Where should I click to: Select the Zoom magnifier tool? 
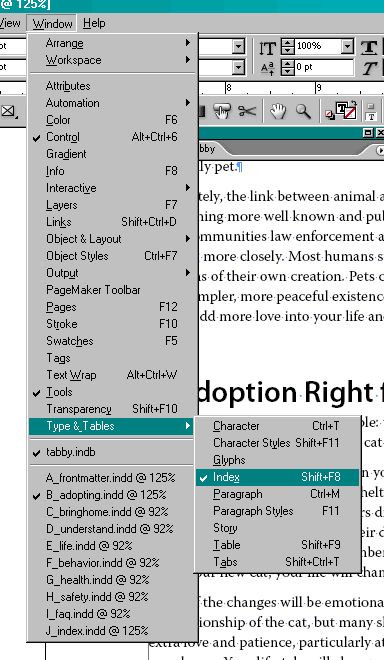[x=303, y=111]
